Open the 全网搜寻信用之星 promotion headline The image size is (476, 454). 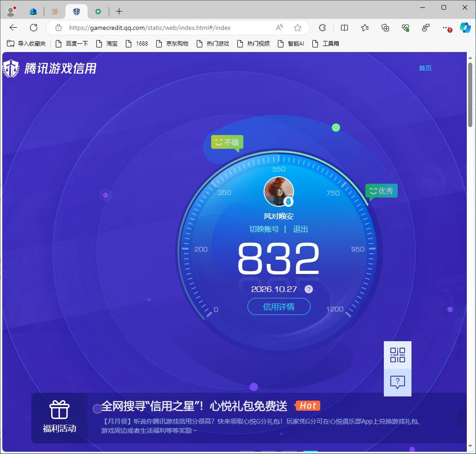[194, 406]
